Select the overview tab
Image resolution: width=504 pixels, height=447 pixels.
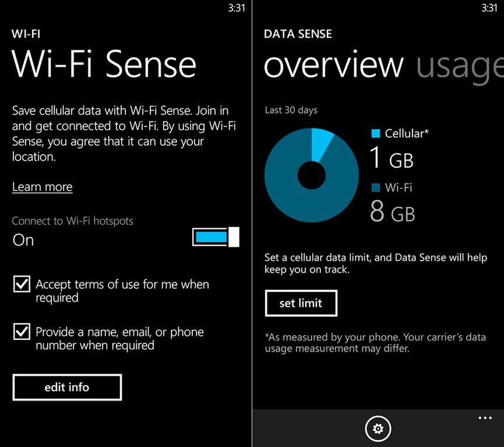[x=334, y=66]
